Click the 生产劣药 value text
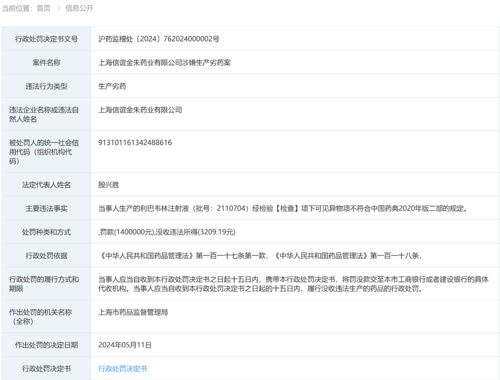Screen dimensions: 500x380 (112, 86)
